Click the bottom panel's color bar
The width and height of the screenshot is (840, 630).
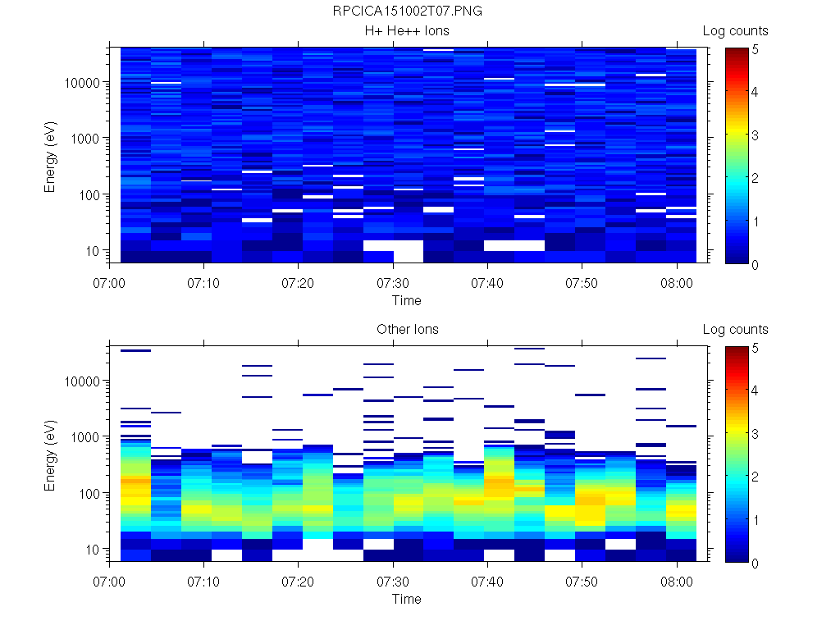[737, 454]
